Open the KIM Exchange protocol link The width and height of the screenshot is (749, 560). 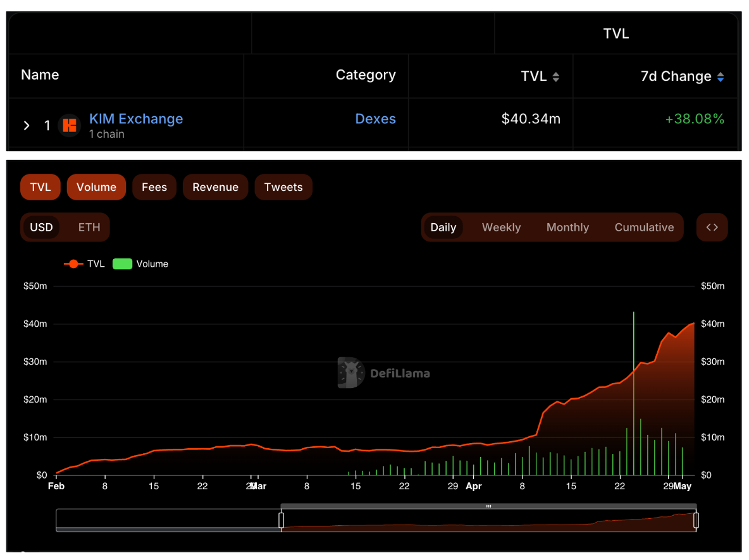point(136,118)
